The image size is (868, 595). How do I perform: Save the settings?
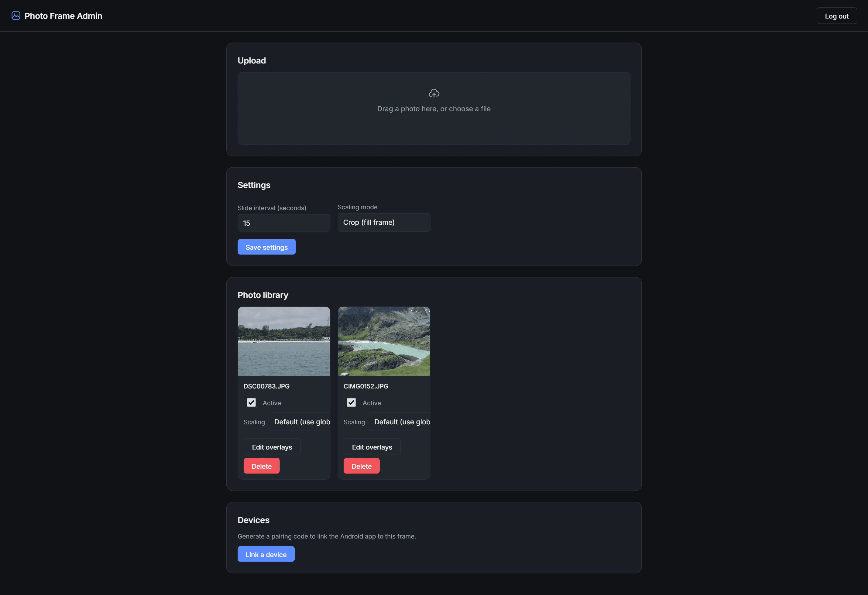pyautogui.click(x=267, y=247)
